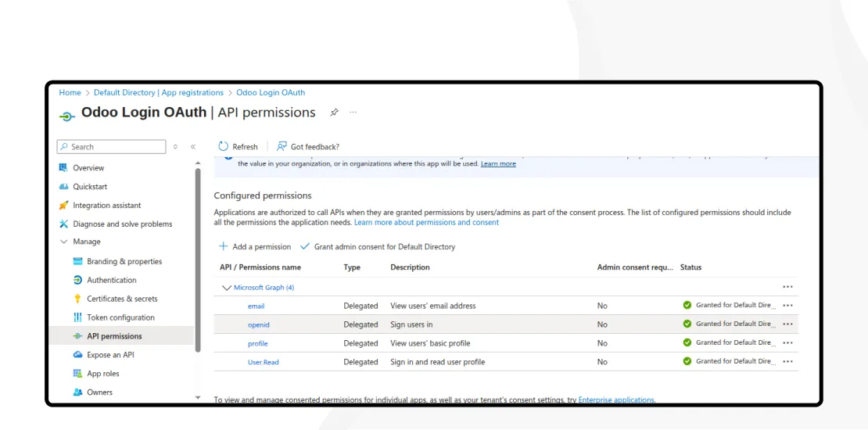Image resolution: width=868 pixels, height=430 pixels.
Task: Select Integration assistant in the sidebar
Action: (x=106, y=206)
